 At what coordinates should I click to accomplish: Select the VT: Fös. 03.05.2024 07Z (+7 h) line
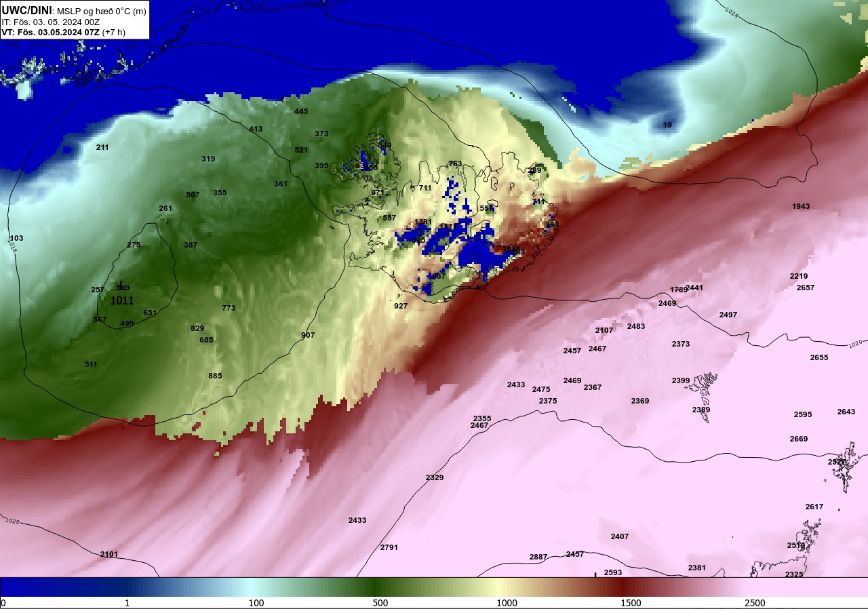(x=64, y=32)
